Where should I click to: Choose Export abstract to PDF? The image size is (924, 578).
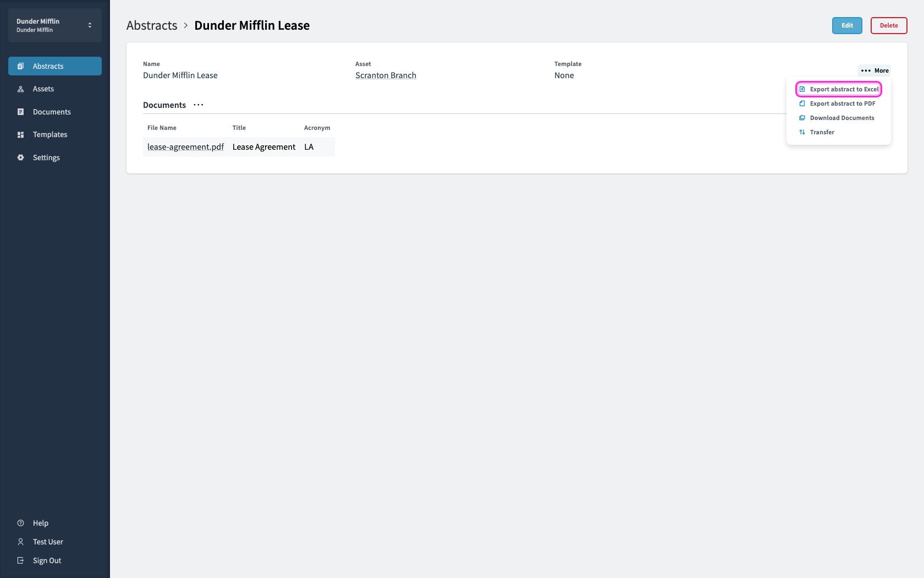click(x=837, y=103)
